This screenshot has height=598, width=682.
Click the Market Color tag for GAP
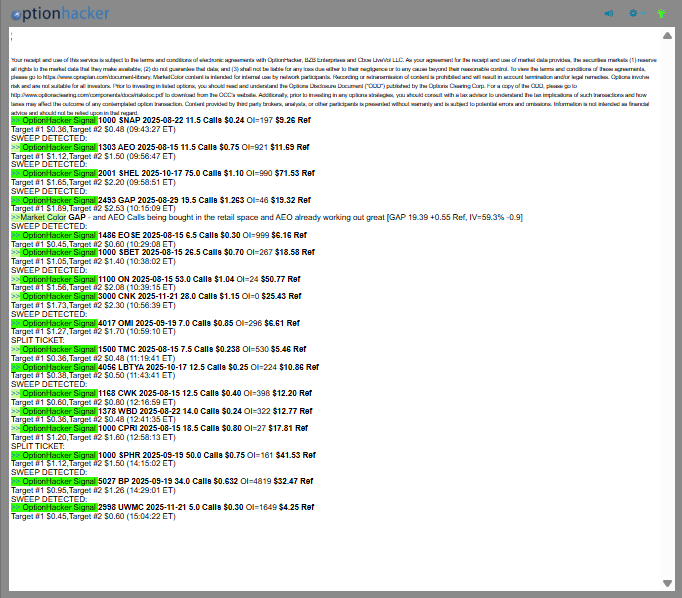(42, 217)
